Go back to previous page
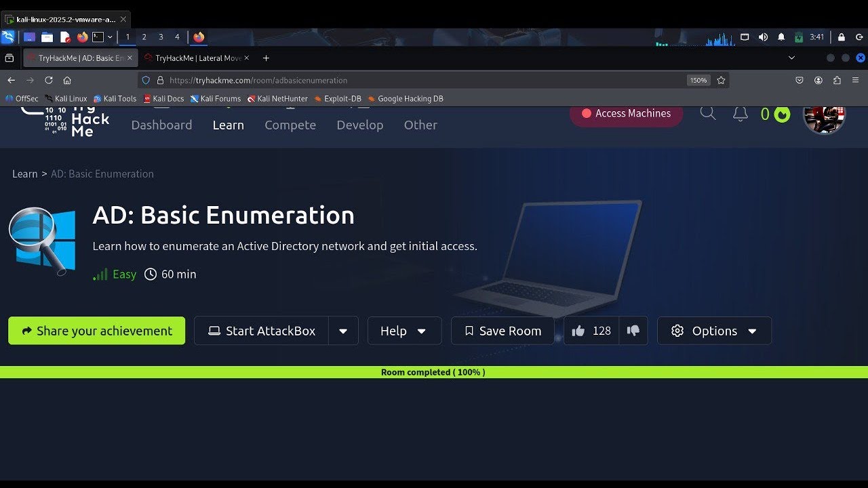Screen dimensions: 868x488 coord(11,80)
